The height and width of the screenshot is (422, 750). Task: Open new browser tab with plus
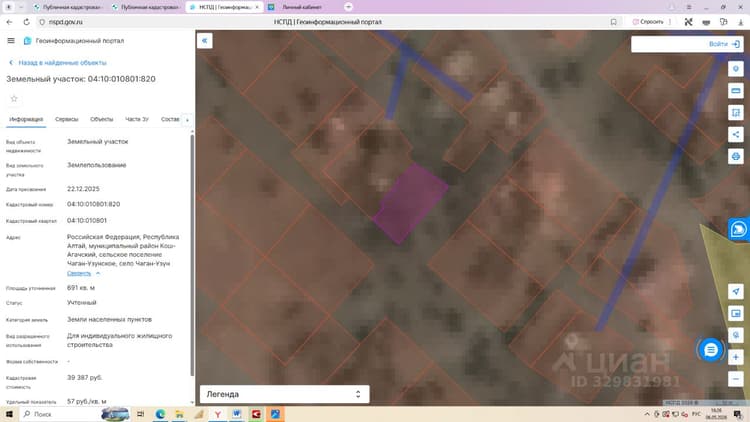coord(348,7)
